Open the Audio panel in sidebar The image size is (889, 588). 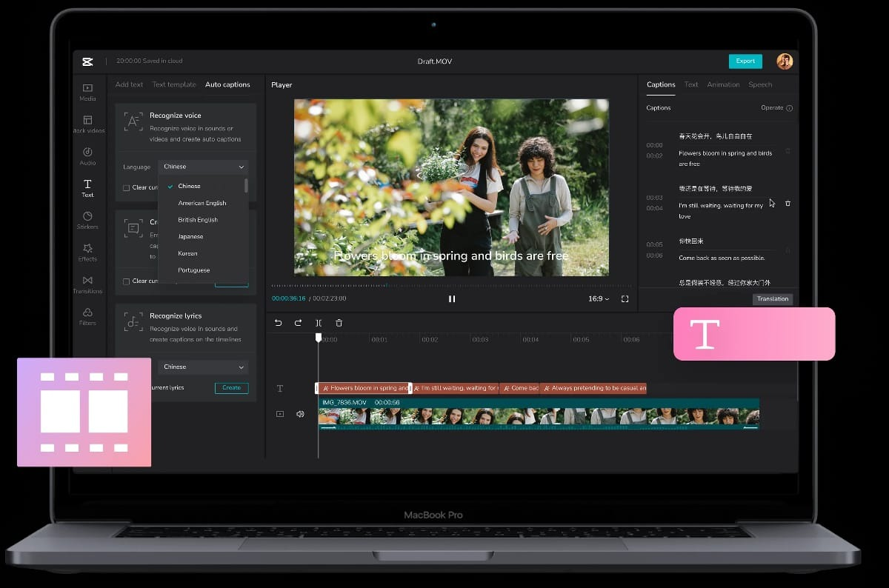(x=87, y=156)
